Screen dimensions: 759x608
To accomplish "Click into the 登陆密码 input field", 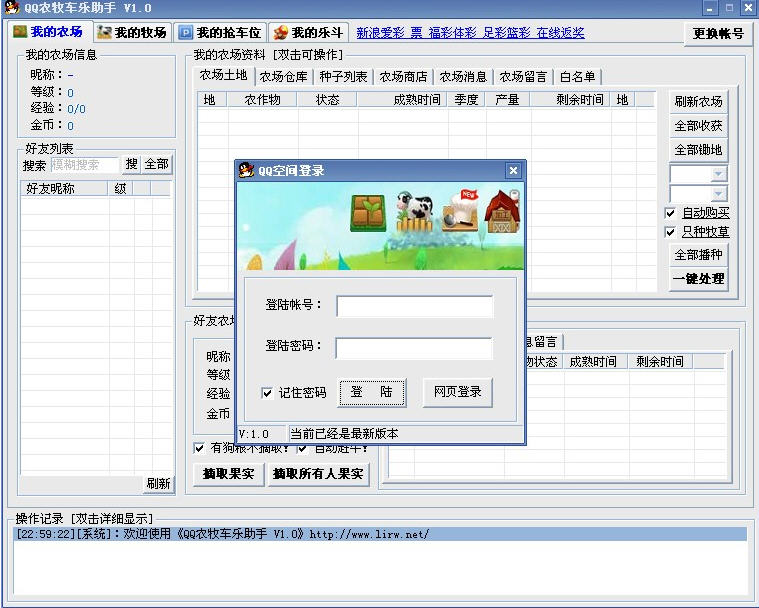I will [x=414, y=348].
